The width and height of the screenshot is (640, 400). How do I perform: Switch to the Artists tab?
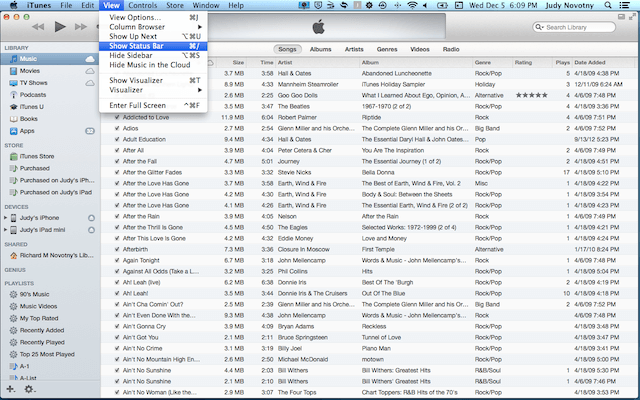(x=354, y=49)
